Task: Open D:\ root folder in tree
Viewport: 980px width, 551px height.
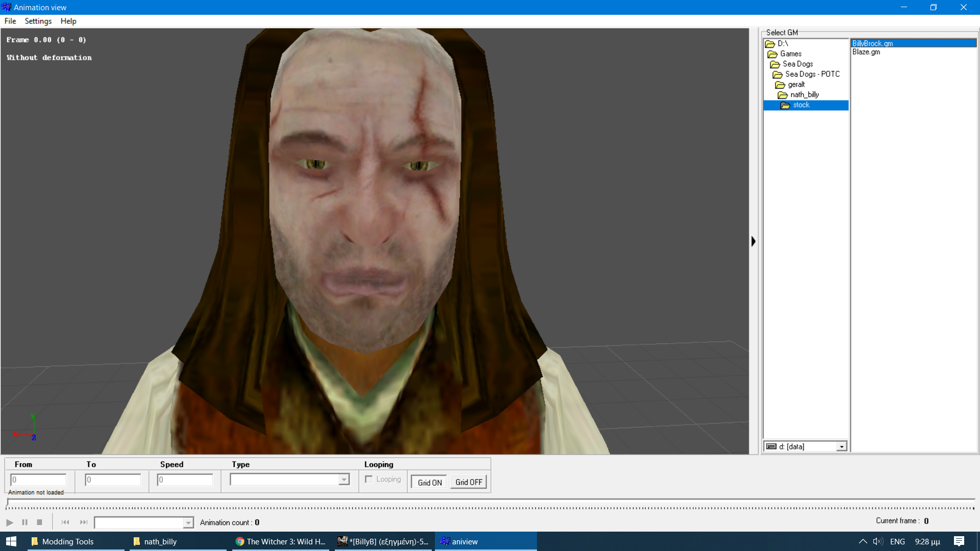Action: coord(783,43)
